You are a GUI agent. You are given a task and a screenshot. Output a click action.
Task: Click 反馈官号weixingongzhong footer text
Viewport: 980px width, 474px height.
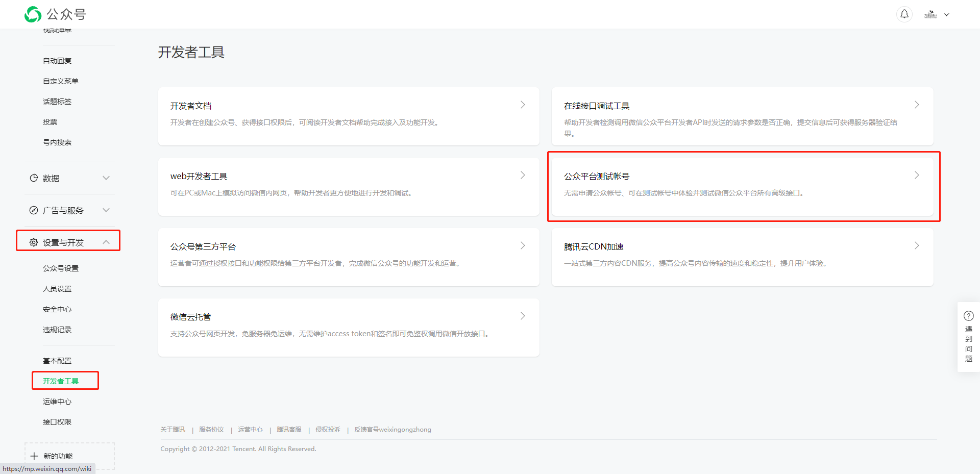coord(393,430)
